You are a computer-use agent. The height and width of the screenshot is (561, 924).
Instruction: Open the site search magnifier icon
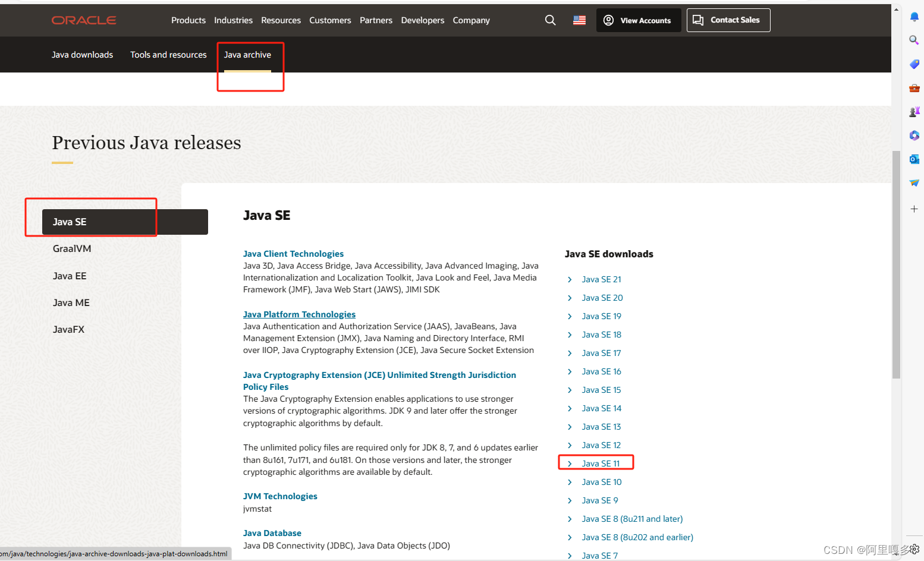[551, 20]
